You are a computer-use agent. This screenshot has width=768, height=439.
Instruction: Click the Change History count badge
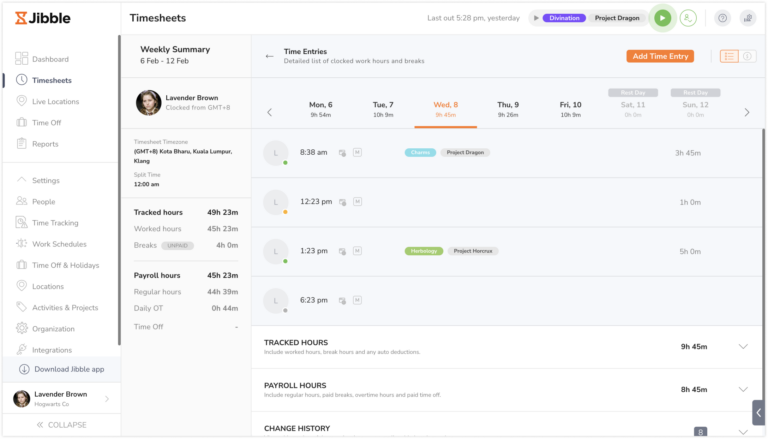point(700,432)
